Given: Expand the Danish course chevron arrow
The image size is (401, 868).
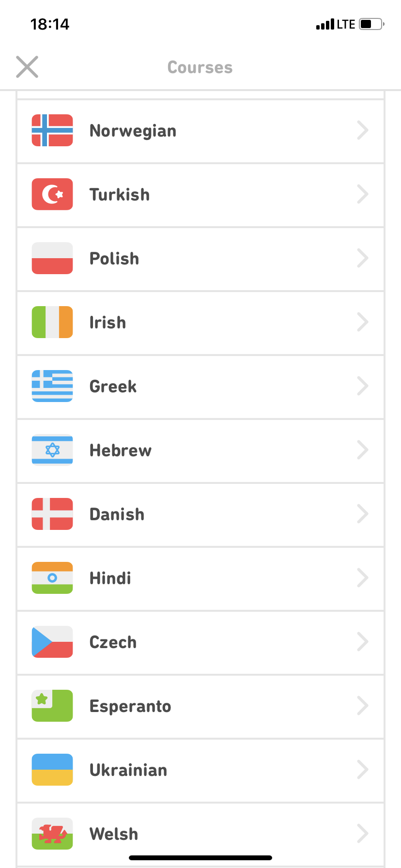Looking at the screenshot, I should click(x=363, y=514).
